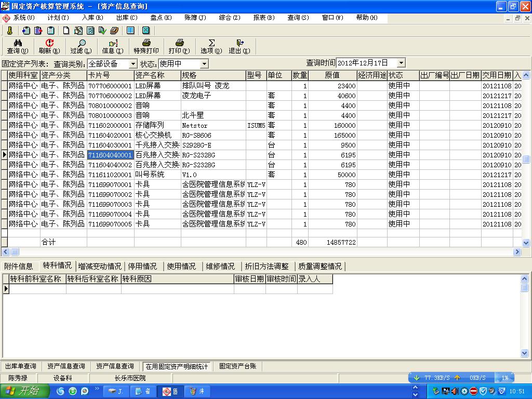The image size is (532, 399).
Task: Switch to the 使用情况 tab
Action: click(x=181, y=267)
